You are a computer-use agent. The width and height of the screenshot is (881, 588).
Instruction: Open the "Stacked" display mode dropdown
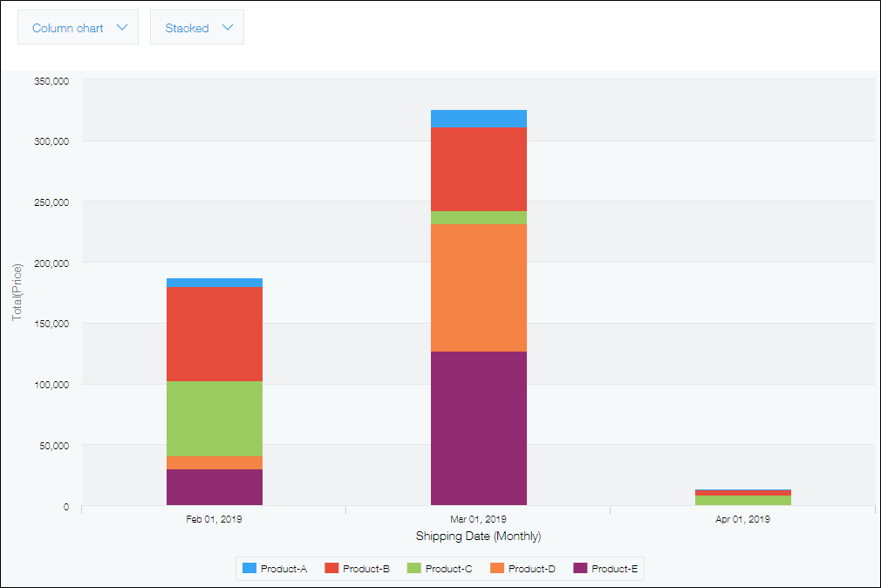coord(196,27)
